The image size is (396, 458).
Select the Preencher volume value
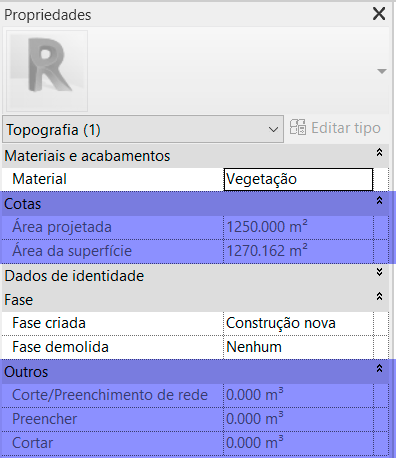pos(298,419)
